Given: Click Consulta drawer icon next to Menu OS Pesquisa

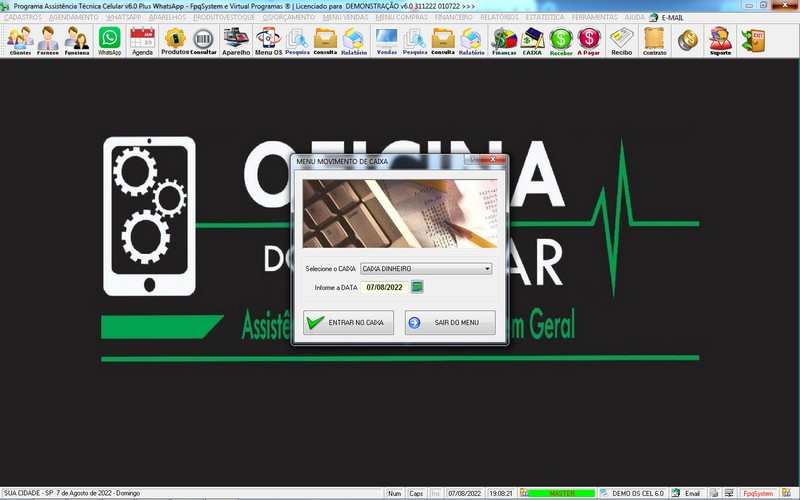Looking at the screenshot, I should (325, 41).
